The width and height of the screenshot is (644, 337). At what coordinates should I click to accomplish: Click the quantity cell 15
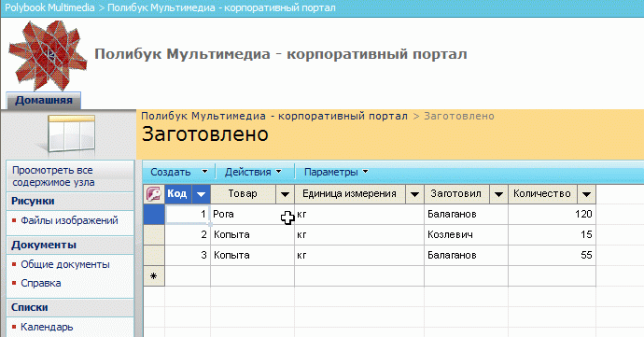(x=552, y=234)
